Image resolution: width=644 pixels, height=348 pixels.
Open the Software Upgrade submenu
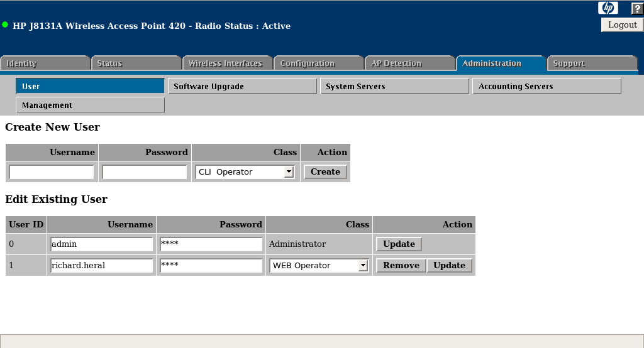[x=242, y=86]
